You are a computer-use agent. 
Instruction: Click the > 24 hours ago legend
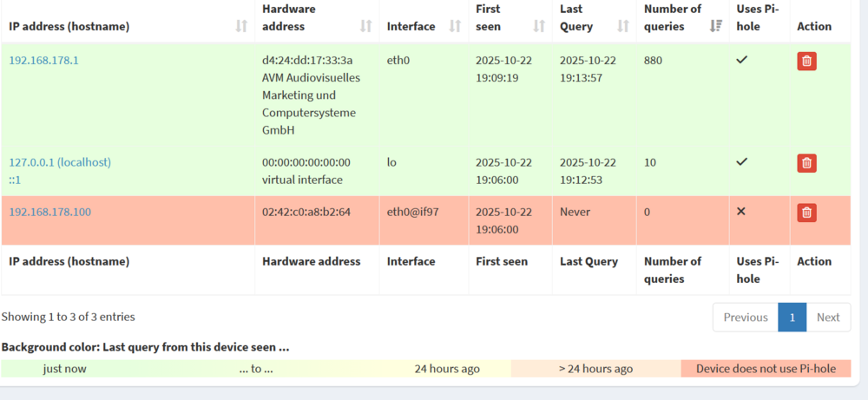coord(595,369)
